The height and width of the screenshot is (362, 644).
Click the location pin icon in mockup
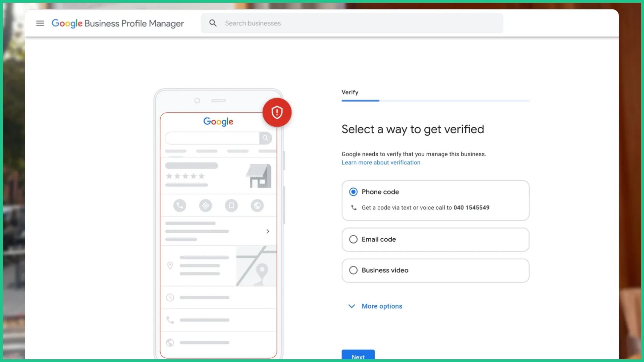click(170, 265)
